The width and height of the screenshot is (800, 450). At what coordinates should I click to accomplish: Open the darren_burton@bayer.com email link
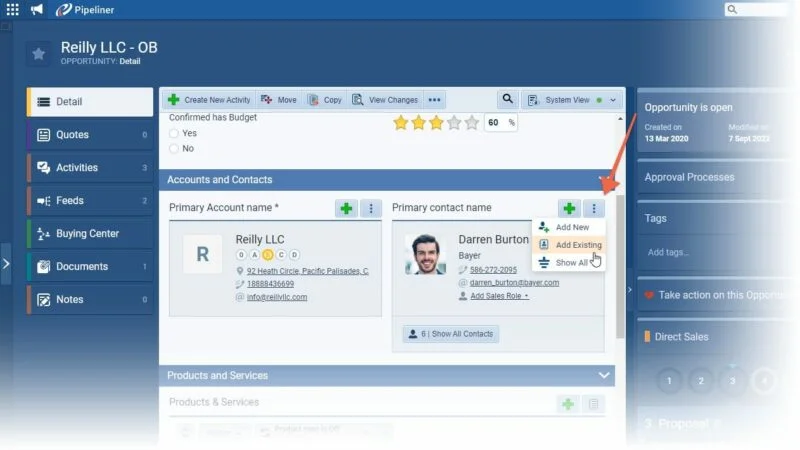pyautogui.click(x=514, y=283)
